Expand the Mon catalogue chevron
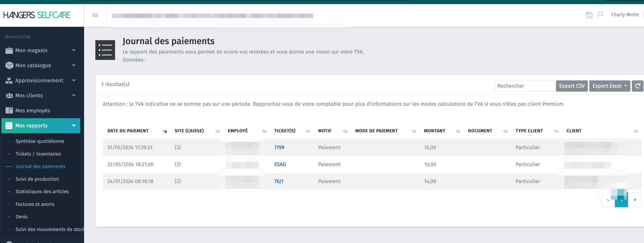644x243 pixels. pos(74,65)
